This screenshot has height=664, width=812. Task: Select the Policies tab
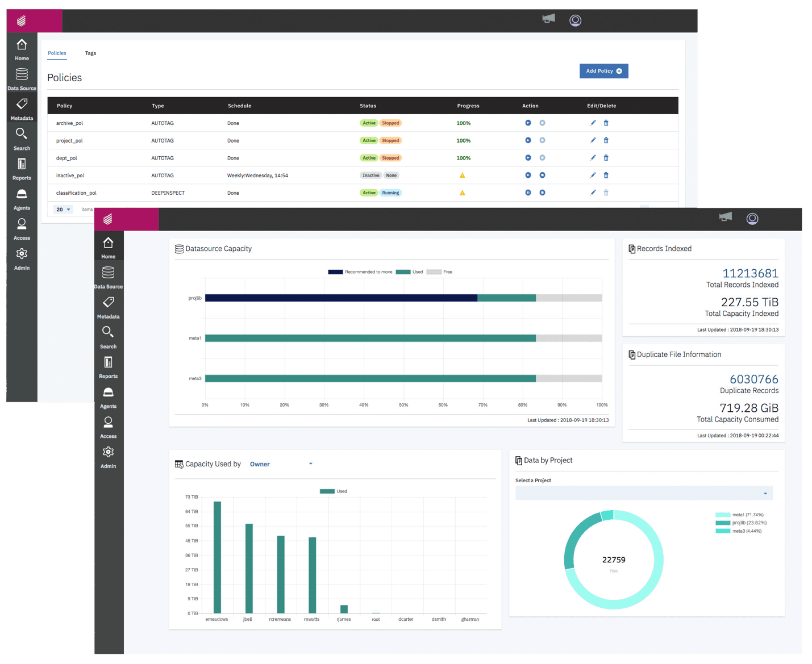pos(57,53)
